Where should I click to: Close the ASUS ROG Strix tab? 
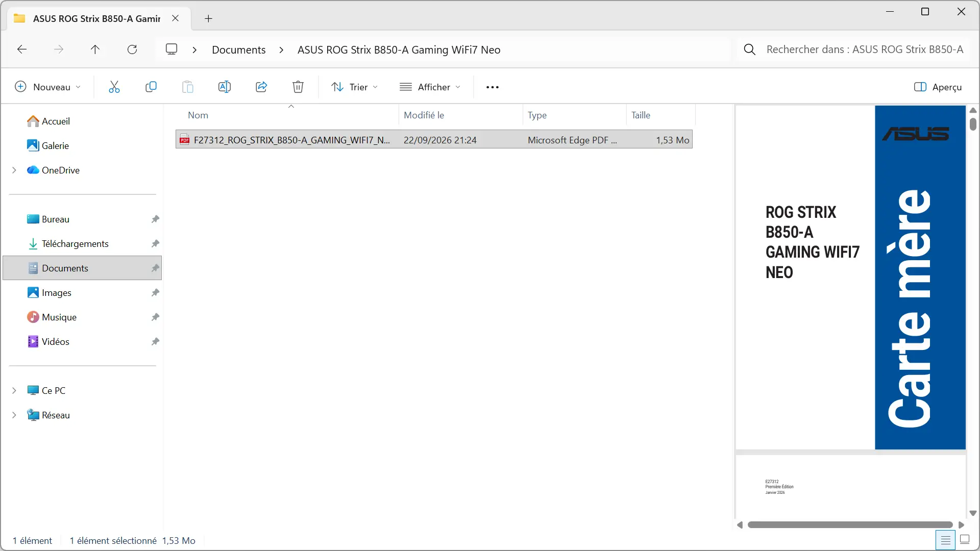[175, 18]
